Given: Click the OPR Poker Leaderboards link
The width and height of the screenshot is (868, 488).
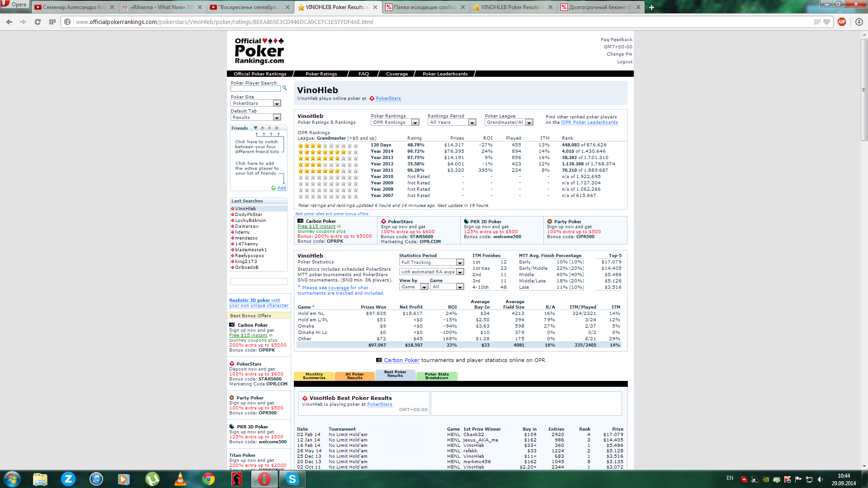Looking at the screenshot, I should tap(589, 122).
